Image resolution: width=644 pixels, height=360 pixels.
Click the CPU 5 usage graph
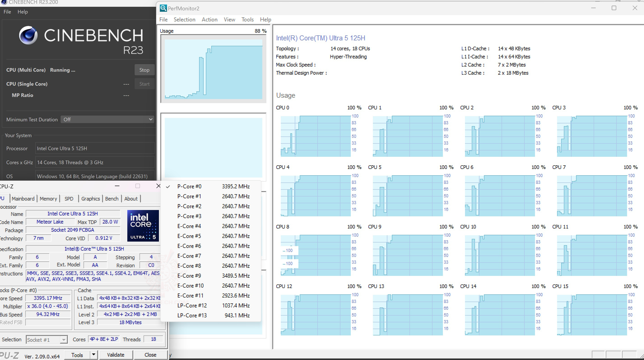pos(407,196)
